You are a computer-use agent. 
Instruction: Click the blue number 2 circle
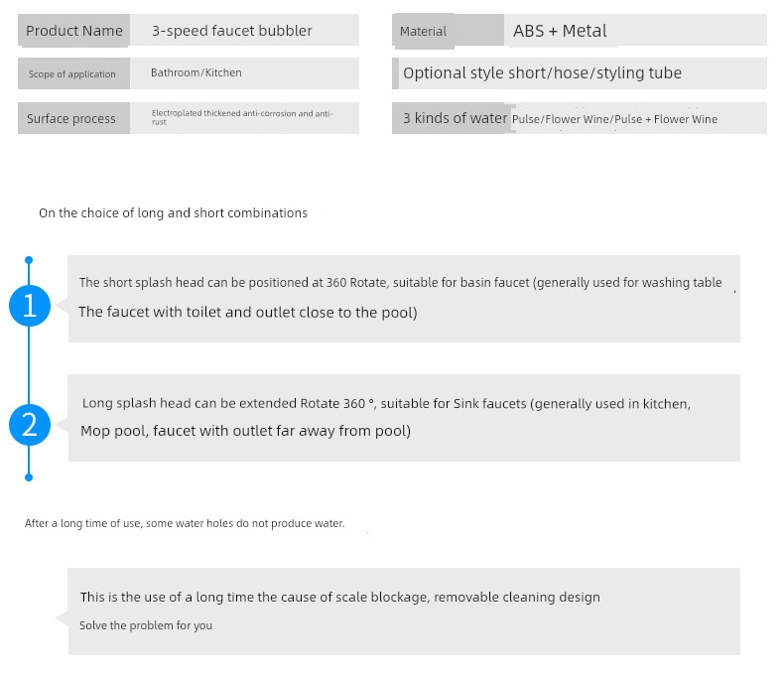point(29,425)
